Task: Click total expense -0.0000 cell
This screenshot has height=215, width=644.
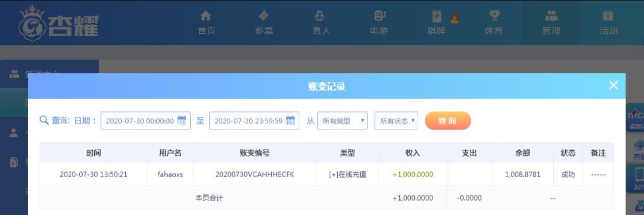Action: click(x=469, y=198)
